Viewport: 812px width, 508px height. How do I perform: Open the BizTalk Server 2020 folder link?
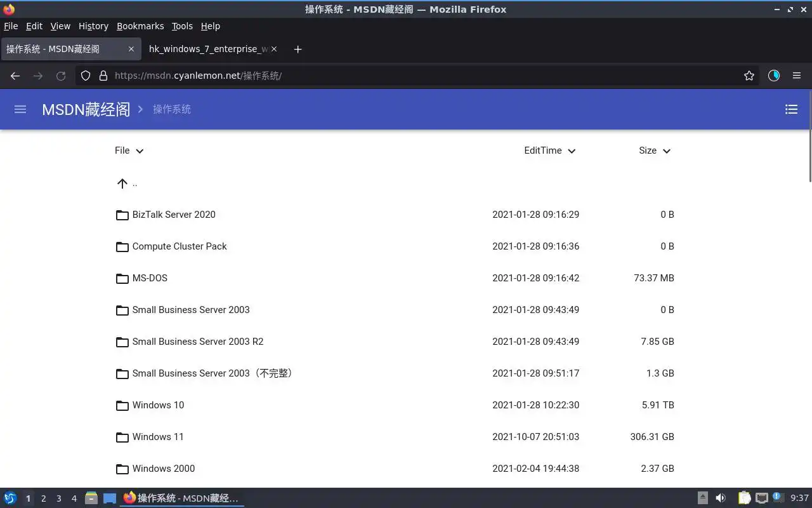(174, 215)
